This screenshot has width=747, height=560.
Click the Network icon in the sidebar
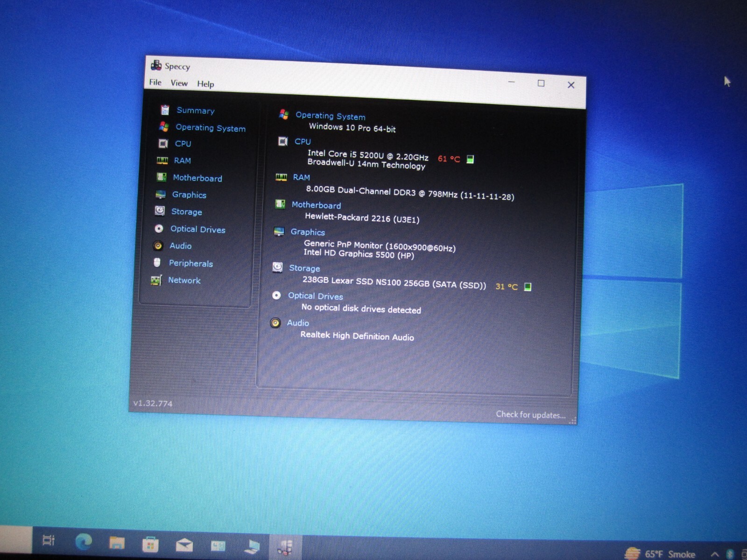[156, 280]
